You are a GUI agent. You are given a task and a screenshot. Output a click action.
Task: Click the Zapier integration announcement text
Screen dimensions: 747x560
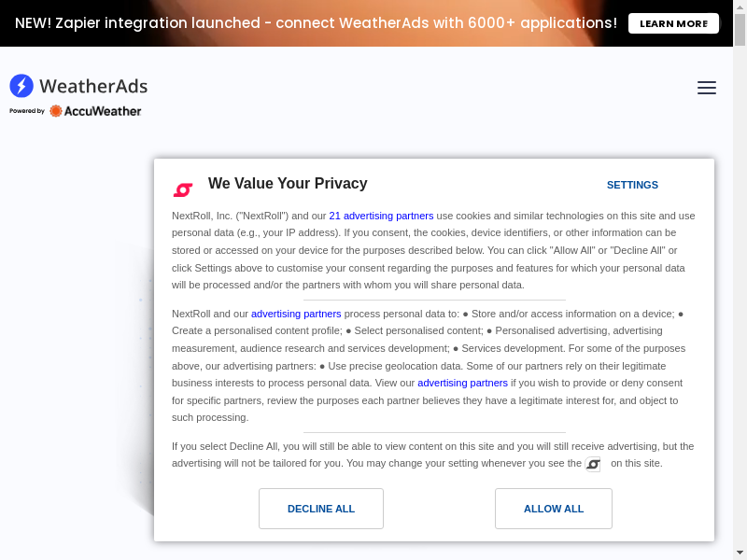click(316, 23)
